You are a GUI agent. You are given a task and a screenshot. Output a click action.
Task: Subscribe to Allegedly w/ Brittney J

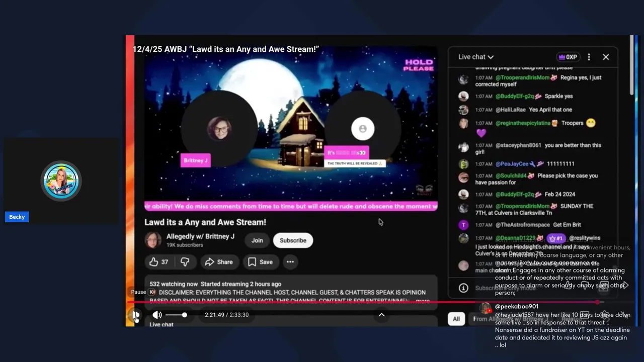293,240
